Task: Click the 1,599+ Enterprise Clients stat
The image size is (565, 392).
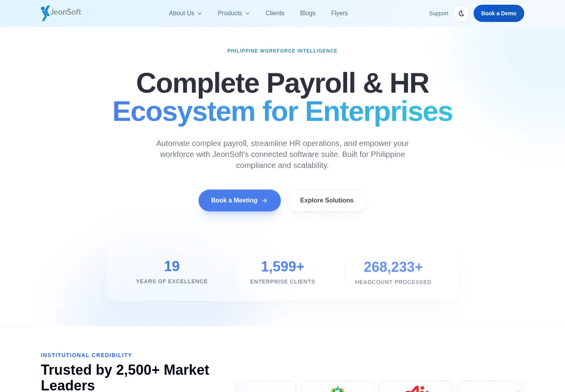Action: click(x=282, y=272)
